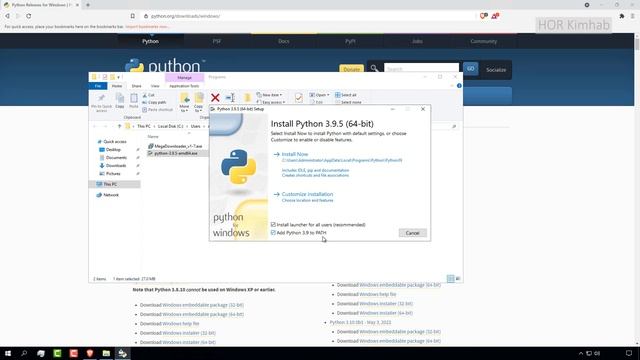Screen dimensions: 640x360
Task: Open the Open dropdown in Explorer ribbon
Action: [319, 95]
